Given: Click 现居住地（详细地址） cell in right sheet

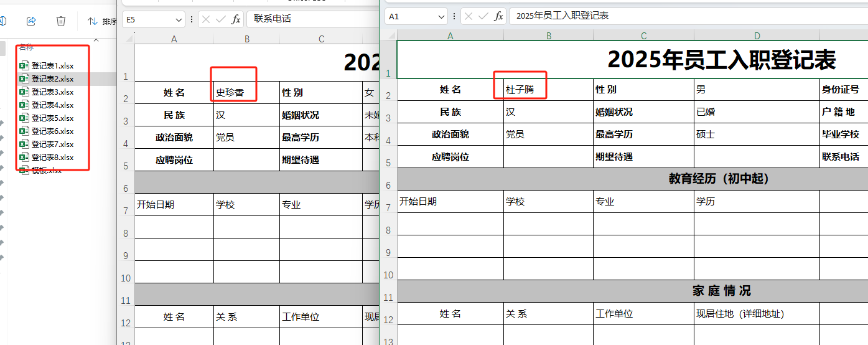Looking at the screenshot, I should [x=757, y=314].
